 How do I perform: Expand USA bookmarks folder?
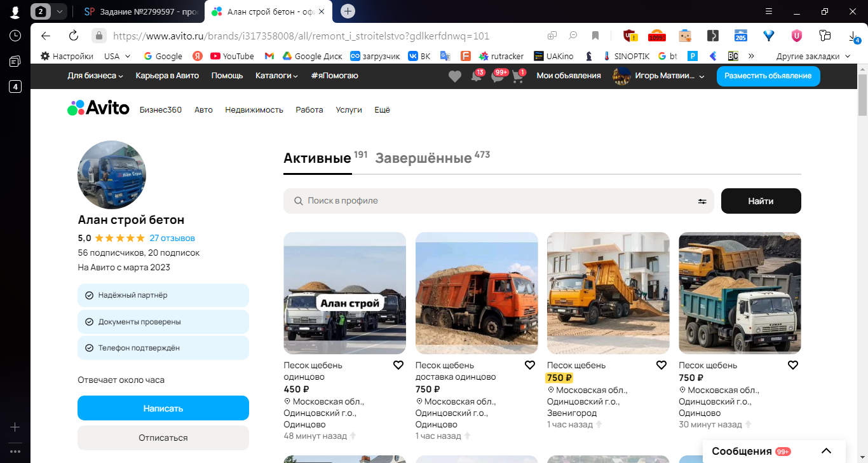pos(118,56)
